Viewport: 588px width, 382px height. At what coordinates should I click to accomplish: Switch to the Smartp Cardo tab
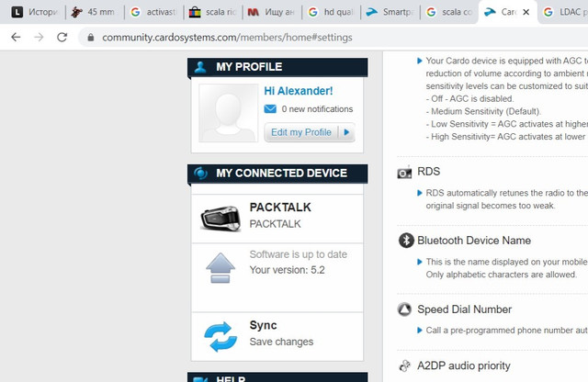pyautogui.click(x=390, y=12)
